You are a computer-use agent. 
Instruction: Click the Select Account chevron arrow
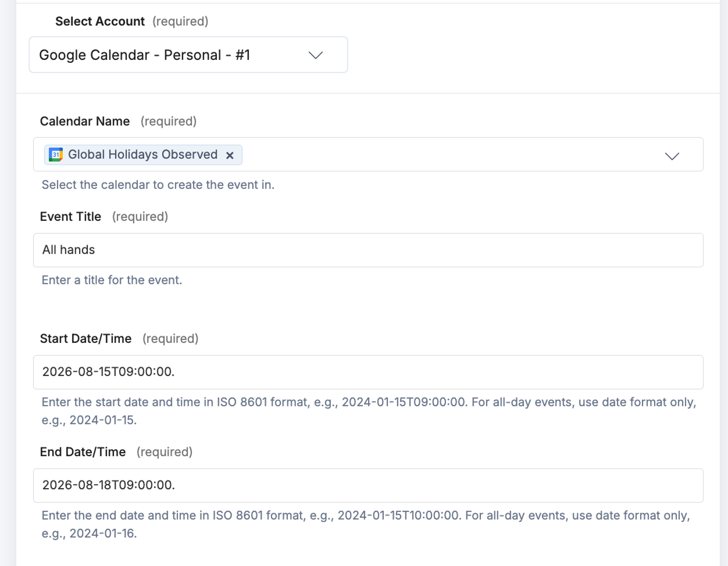point(316,55)
